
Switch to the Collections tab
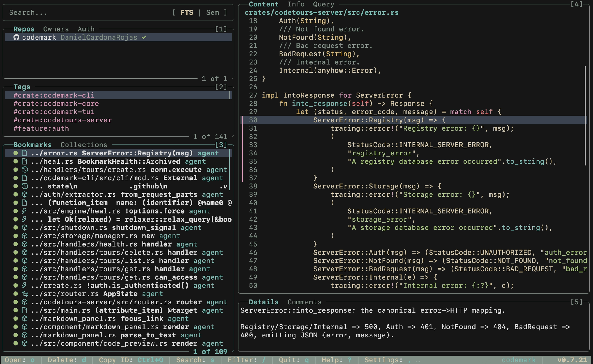click(x=84, y=145)
